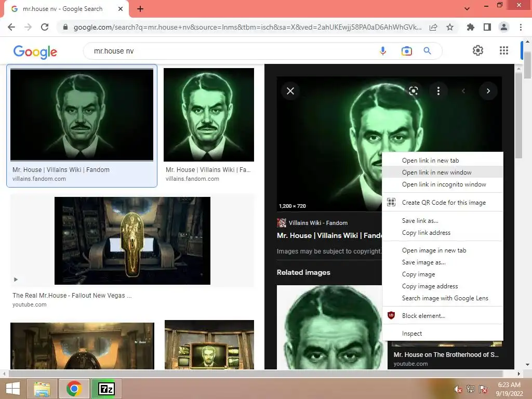Open the Google apps grid
The width and height of the screenshot is (532, 399).
[x=504, y=50]
